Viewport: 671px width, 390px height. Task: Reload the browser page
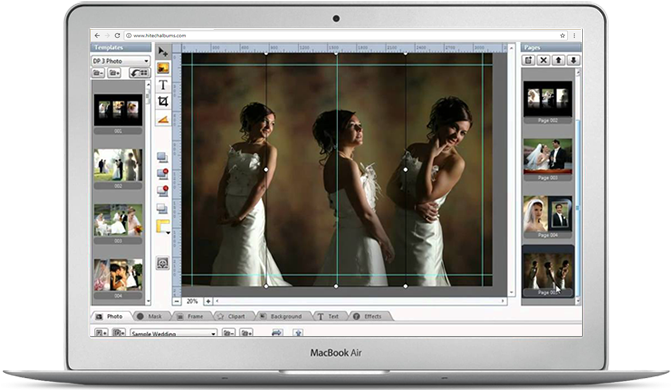117,36
